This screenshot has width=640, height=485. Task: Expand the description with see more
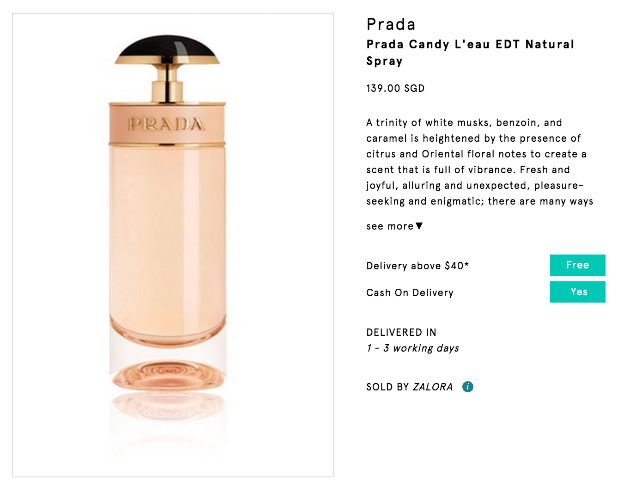tap(390, 226)
